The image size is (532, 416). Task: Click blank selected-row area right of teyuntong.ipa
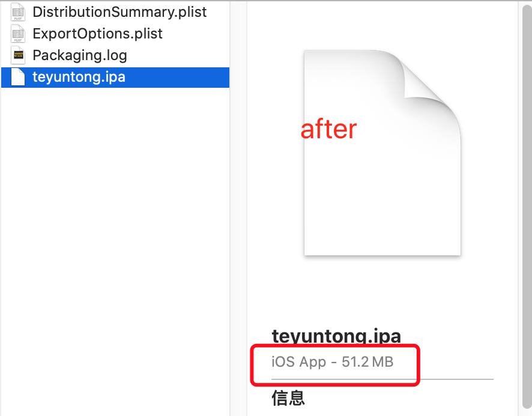(180, 77)
